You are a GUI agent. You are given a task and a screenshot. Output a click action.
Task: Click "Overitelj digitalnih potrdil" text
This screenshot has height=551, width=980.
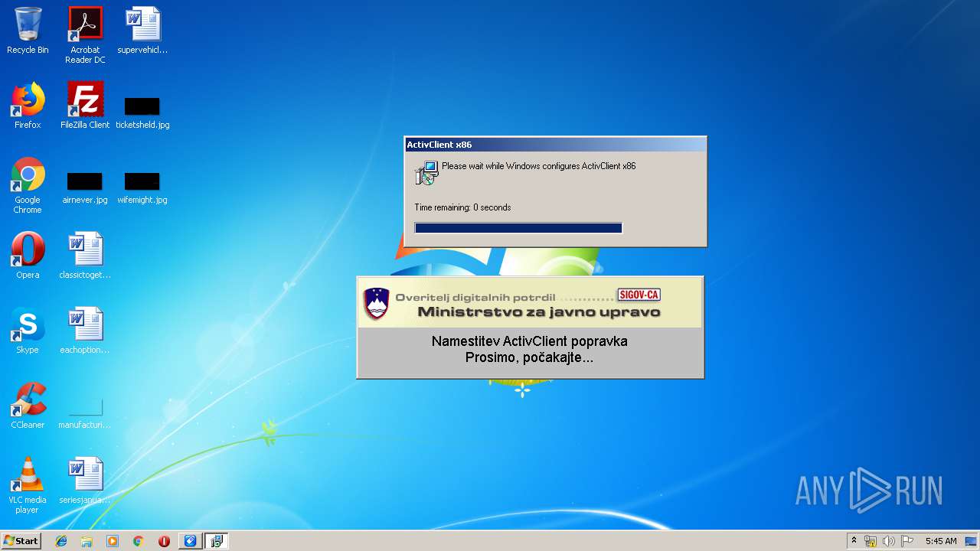tap(475, 297)
